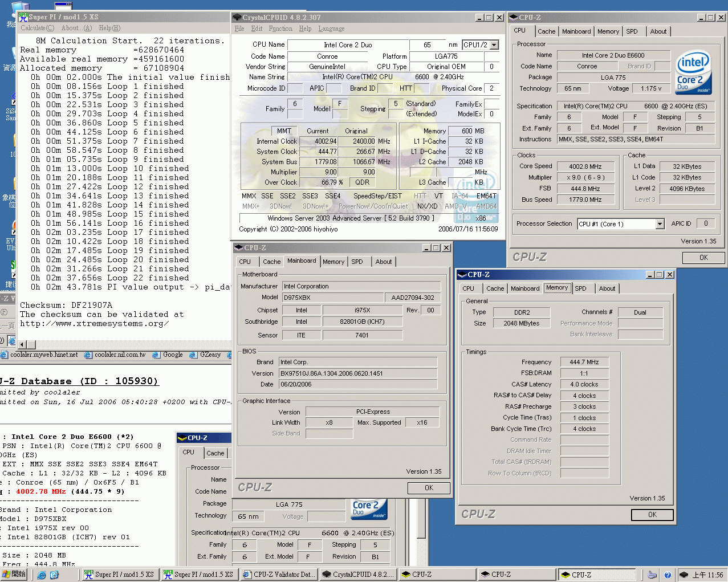
Task: Open the Language menu in CrystalCPUID
Action: [331, 29]
